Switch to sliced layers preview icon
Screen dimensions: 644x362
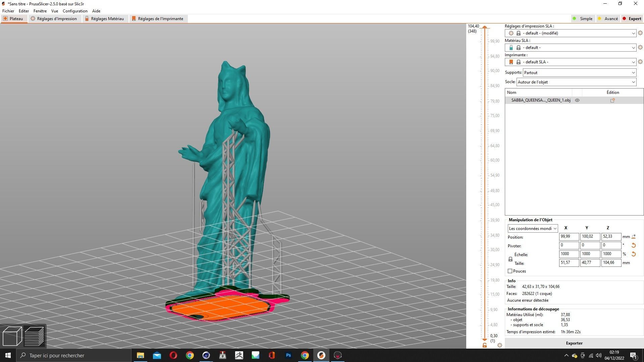pos(34,336)
